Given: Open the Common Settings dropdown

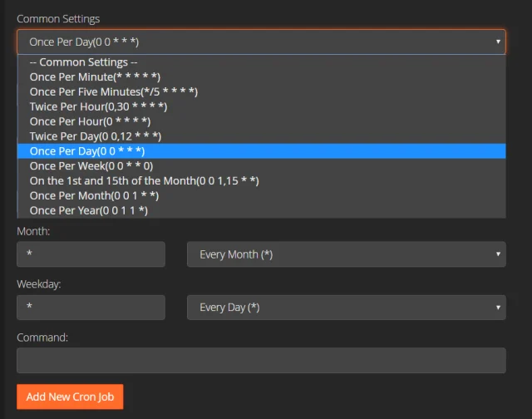Looking at the screenshot, I should (261, 41).
